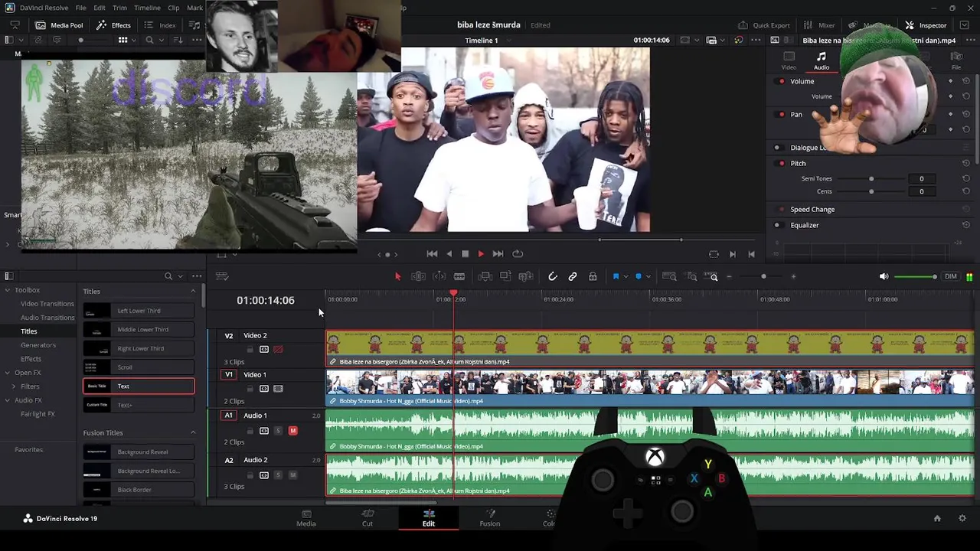Open marker color dropdown arrow
This screenshot has width=980, height=551.
[x=648, y=276]
